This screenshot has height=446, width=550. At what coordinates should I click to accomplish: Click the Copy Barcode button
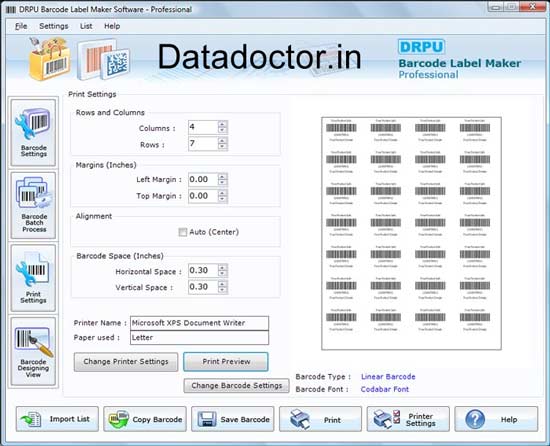[x=145, y=419]
